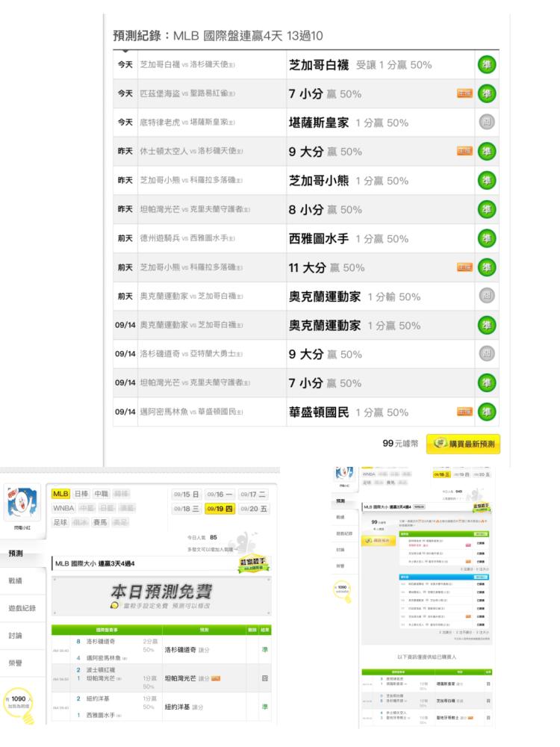Click team name 波士頓紅襪 in games table
560x747 pixels.
tap(101, 670)
